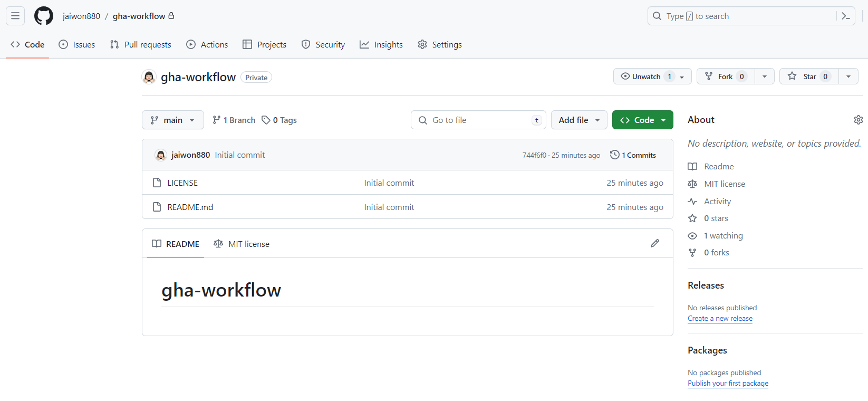
Task: View 1 Branch list
Action: pos(234,120)
